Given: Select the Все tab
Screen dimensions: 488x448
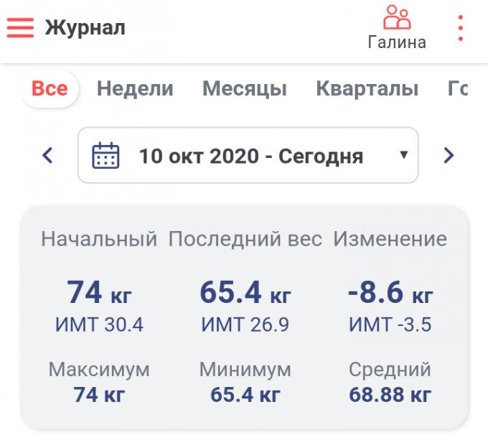Looking at the screenshot, I should [50, 89].
